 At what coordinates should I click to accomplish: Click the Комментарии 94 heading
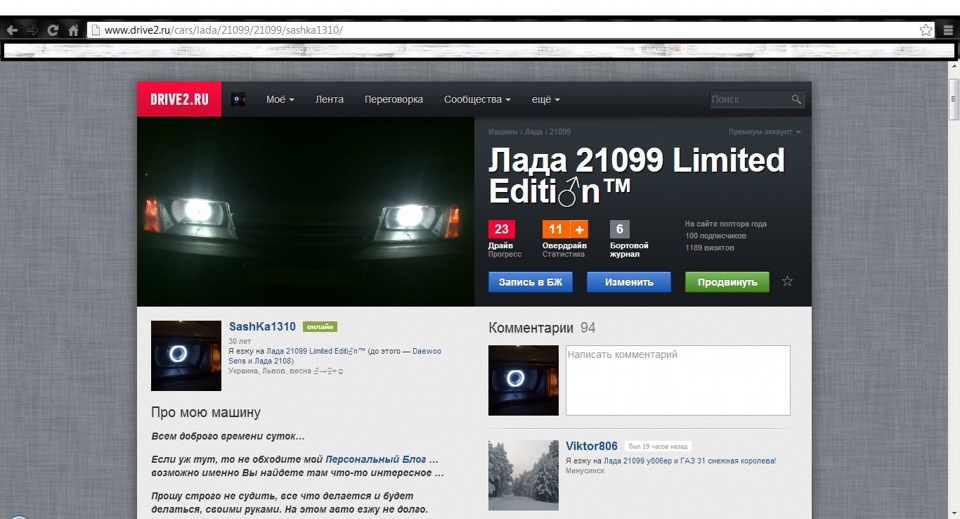pyautogui.click(x=542, y=328)
